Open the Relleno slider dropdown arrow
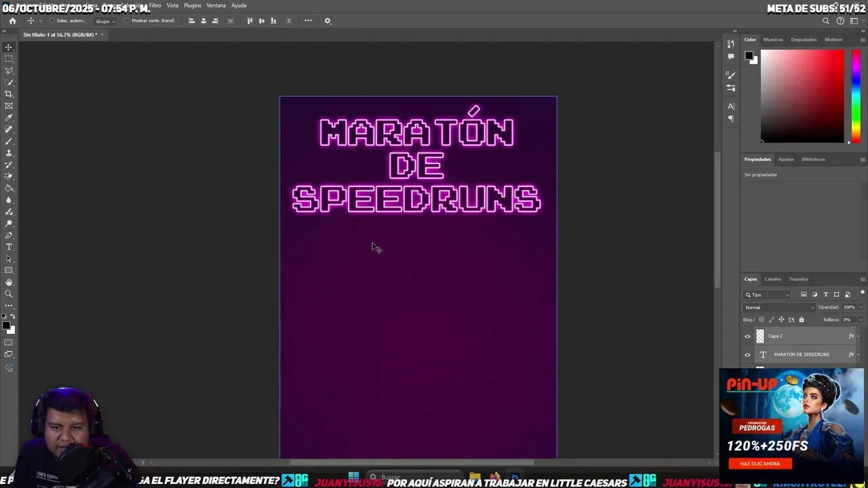This screenshot has height=488, width=868. click(861, 320)
